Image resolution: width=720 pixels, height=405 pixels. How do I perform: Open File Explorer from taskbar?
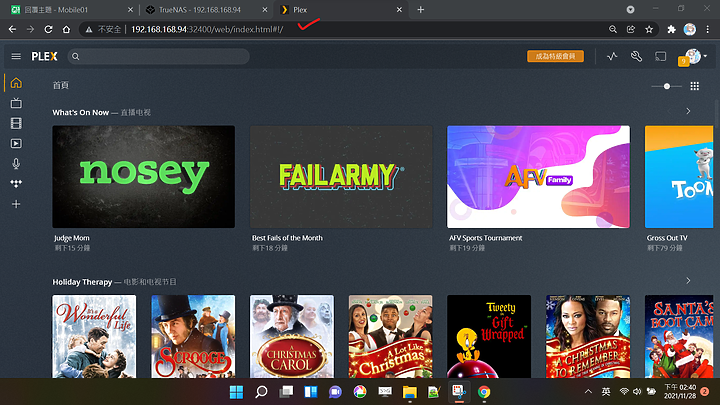point(410,392)
